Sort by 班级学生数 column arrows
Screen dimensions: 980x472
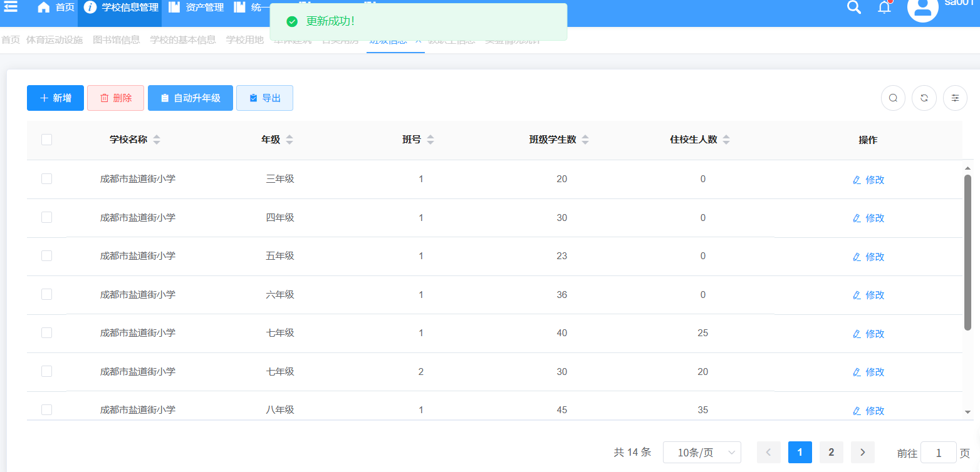(585, 140)
